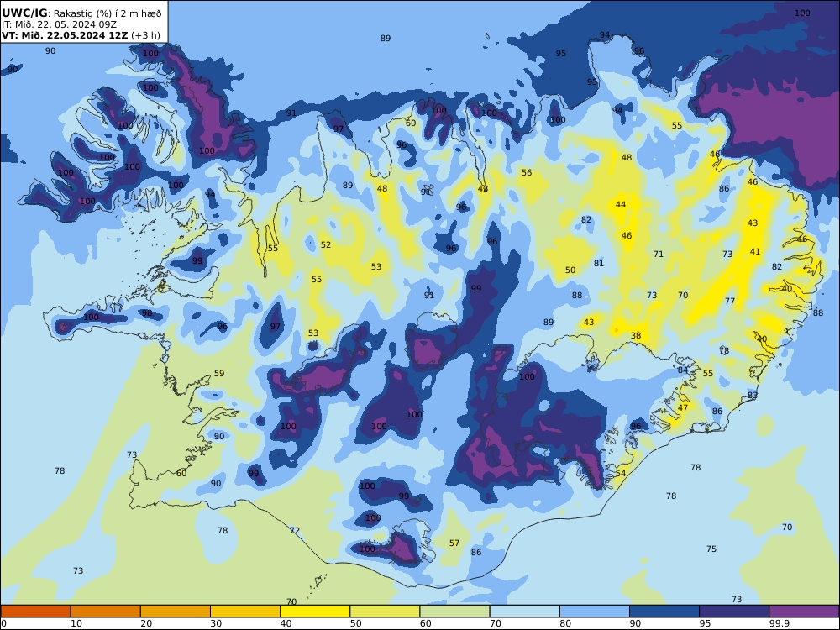Click the humidity value 54 on the map

click(x=621, y=474)
